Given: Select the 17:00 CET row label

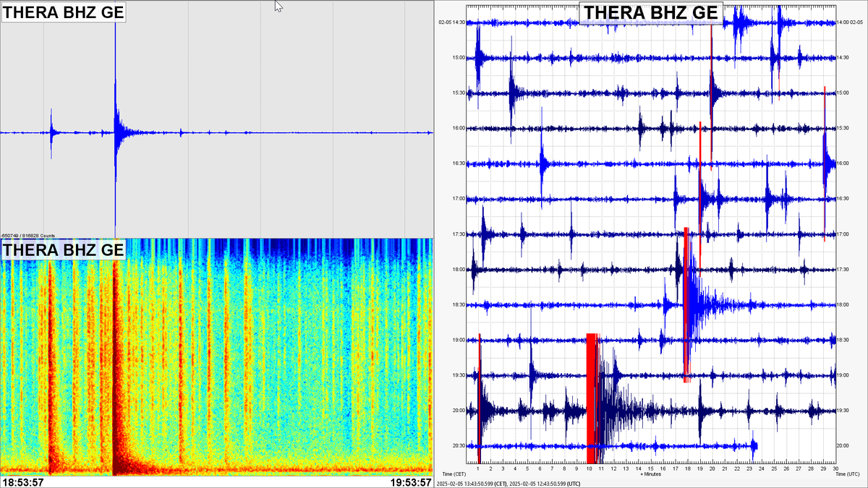Looking at the screenshot, I should click(459, 199).
